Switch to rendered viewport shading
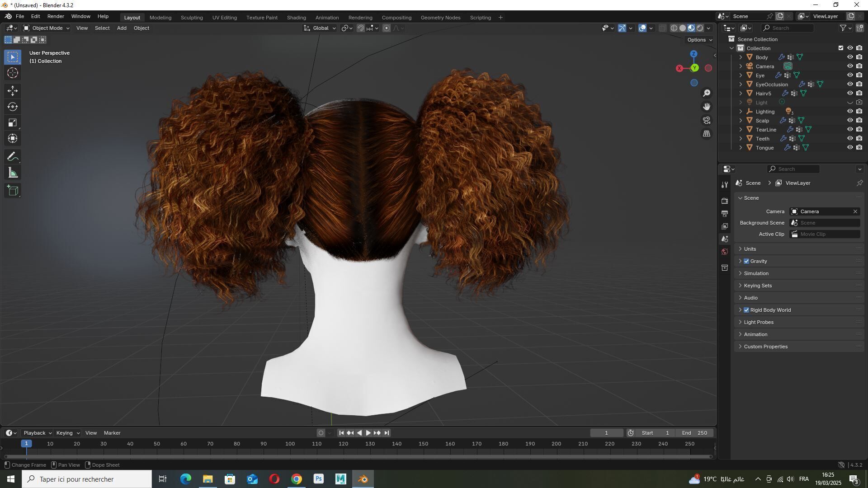 coord(700,28)
